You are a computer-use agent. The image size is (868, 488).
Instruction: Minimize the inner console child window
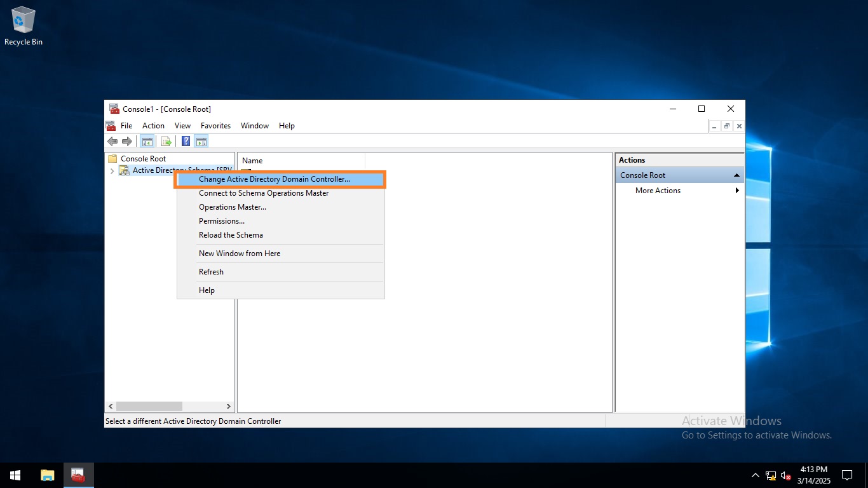(x=715, y=126)
